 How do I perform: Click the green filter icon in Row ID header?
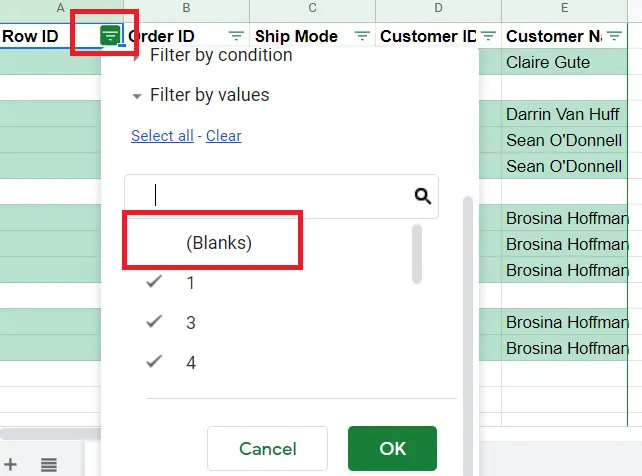point(110,36)
